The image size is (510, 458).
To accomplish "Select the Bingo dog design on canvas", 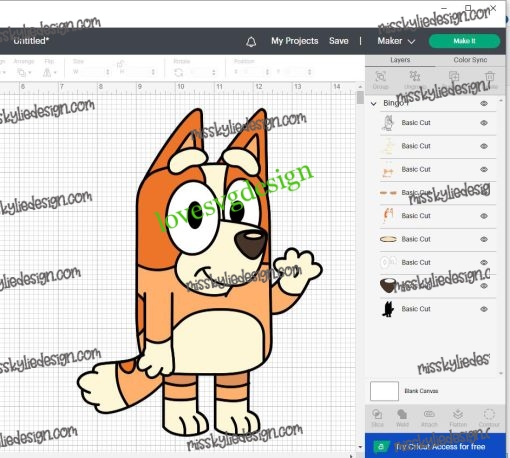I will 200,272.
